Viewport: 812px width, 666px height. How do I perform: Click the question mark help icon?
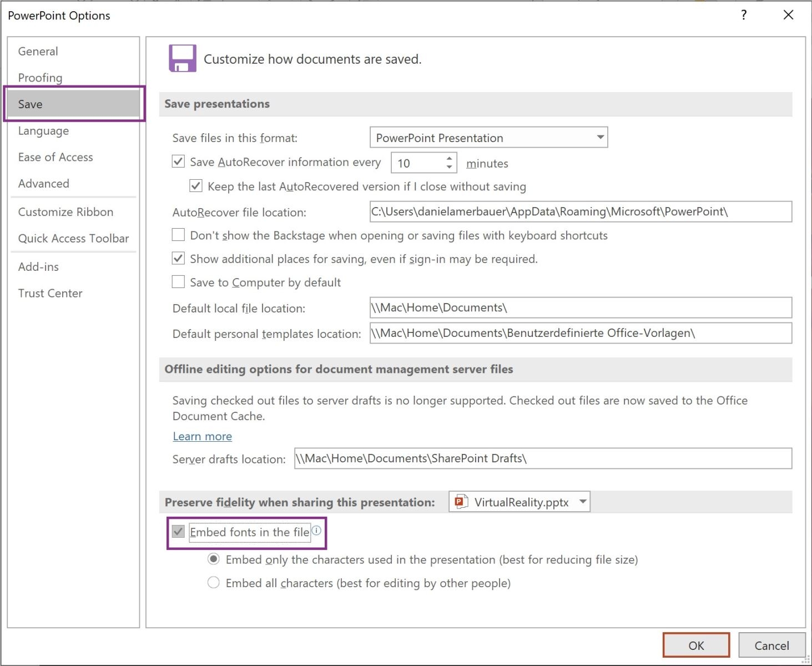[744, 15]
